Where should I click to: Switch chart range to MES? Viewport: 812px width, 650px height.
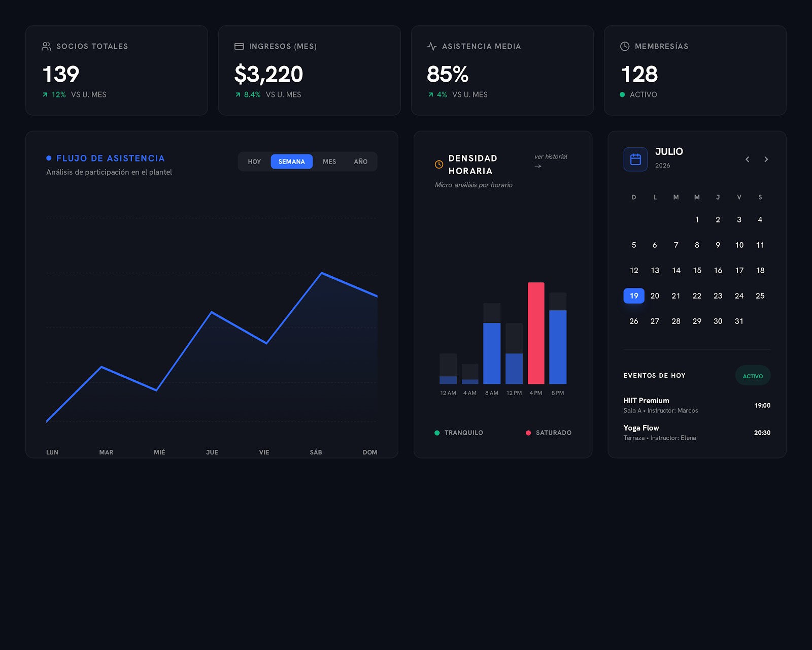point(329,161)
